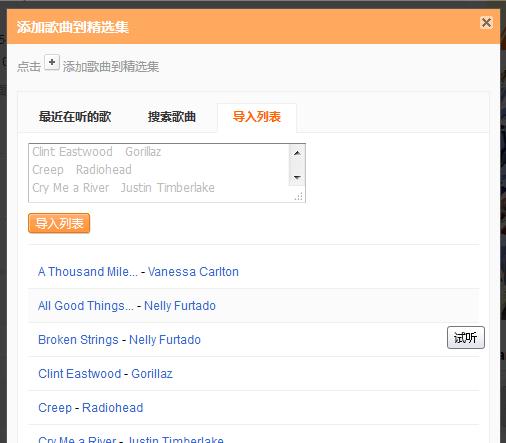Click 试听 button to preview Broken Strings

pos(466,338)
